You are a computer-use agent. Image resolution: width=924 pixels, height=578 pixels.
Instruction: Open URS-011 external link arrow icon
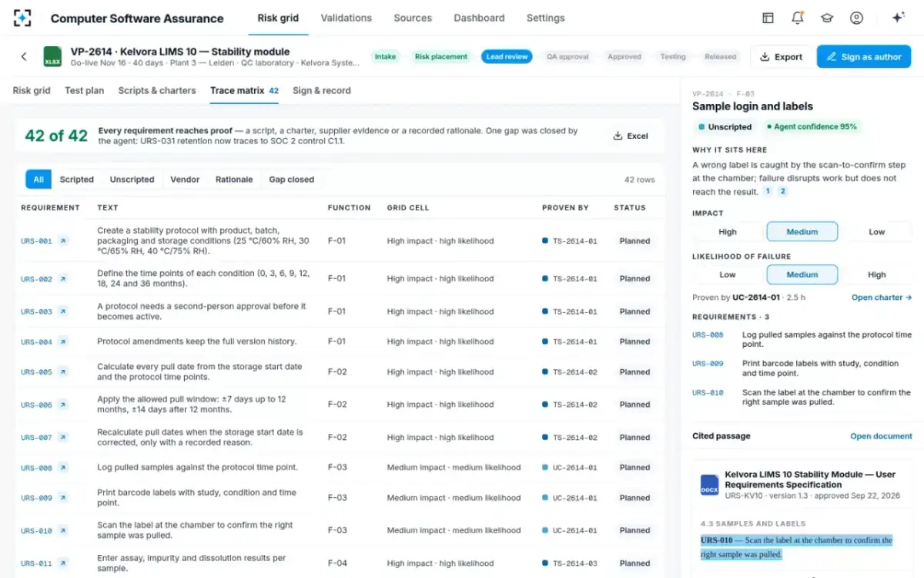pyautogui.click(x=63, y=563)
